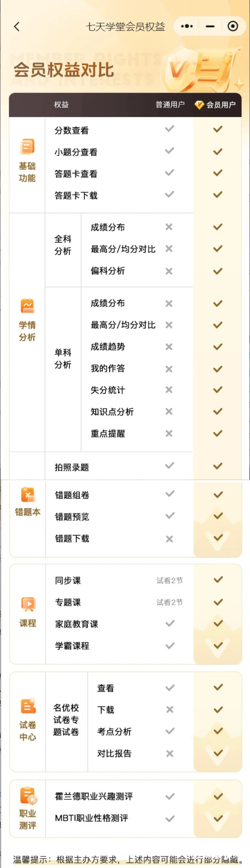Tap the mini-program close target icon
Screen dimensions: 250x868
point(233,26)
